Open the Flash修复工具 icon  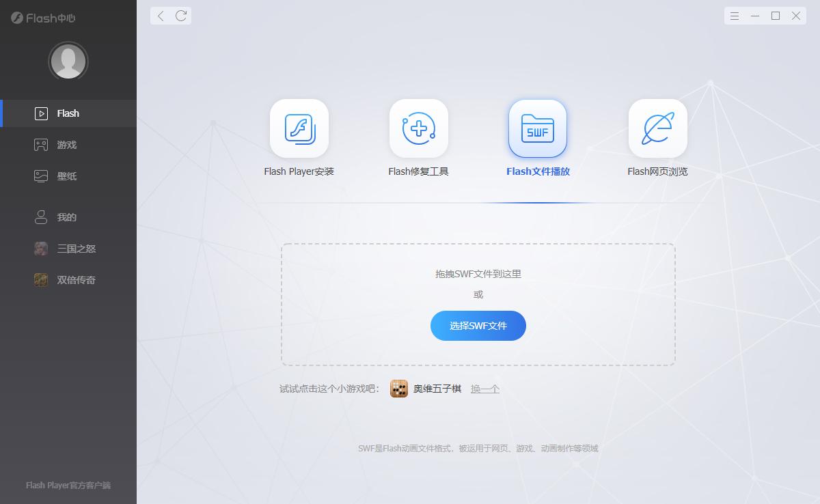point(419,128)
